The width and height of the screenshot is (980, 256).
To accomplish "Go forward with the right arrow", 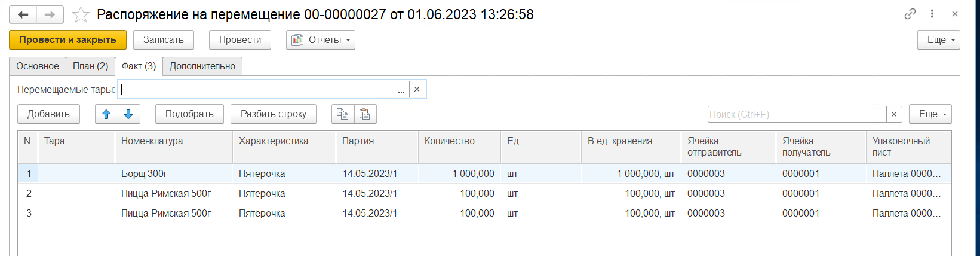I will point(50,15).
